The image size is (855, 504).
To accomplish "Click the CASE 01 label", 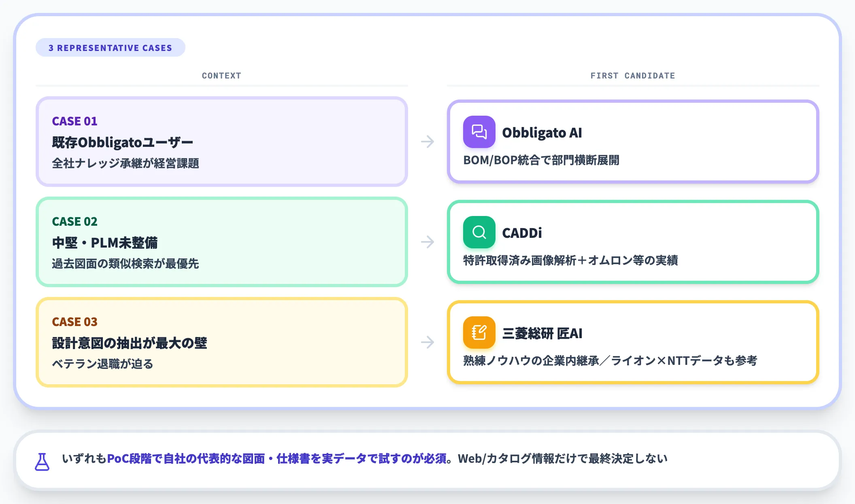I will tap(74, 121).
